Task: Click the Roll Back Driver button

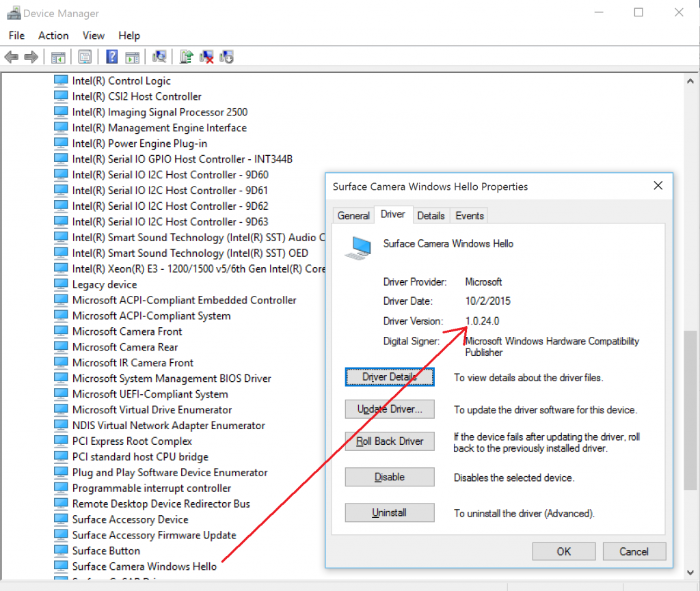Action: (389, 441)
